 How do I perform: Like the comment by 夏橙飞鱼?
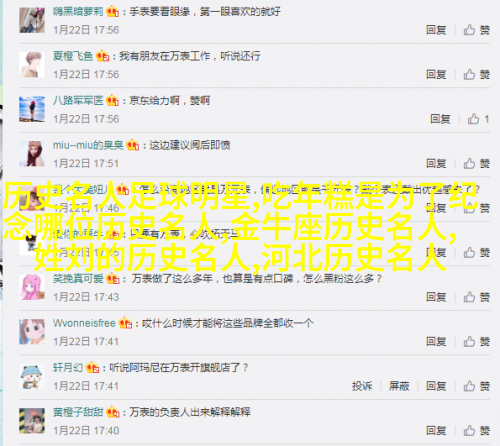click(x=477, y=74)
